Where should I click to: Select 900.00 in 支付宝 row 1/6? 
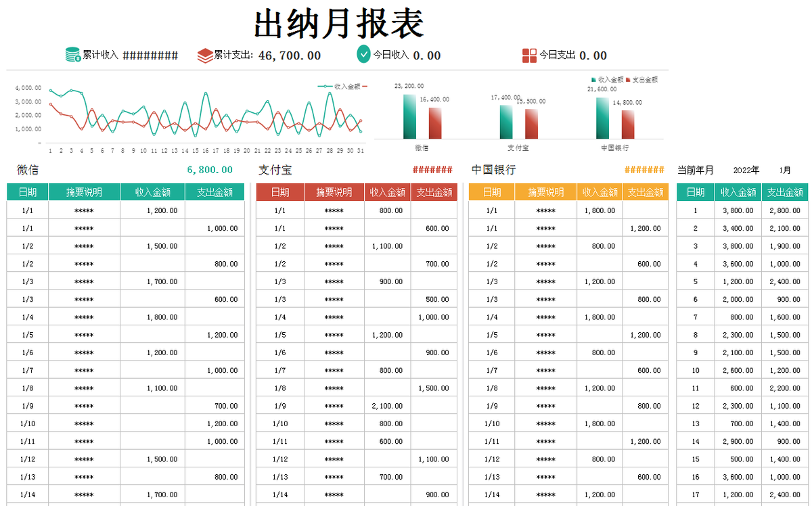(437, 352)
